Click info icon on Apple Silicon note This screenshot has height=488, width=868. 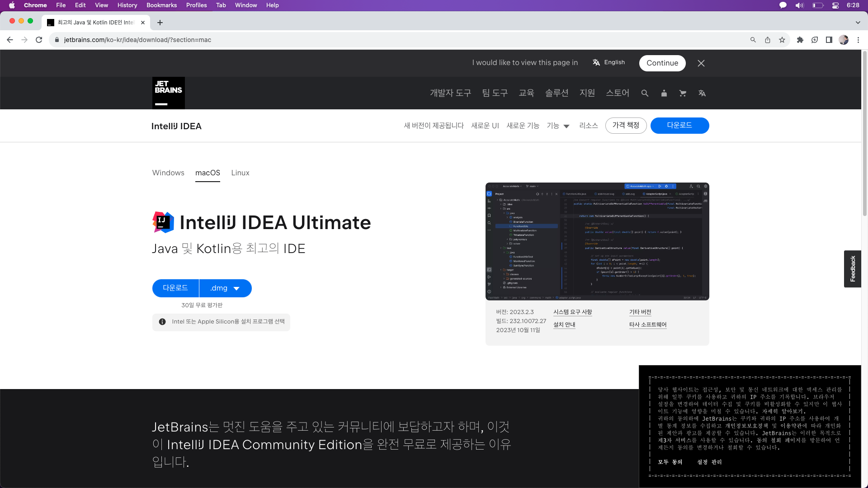coord(162,322)
